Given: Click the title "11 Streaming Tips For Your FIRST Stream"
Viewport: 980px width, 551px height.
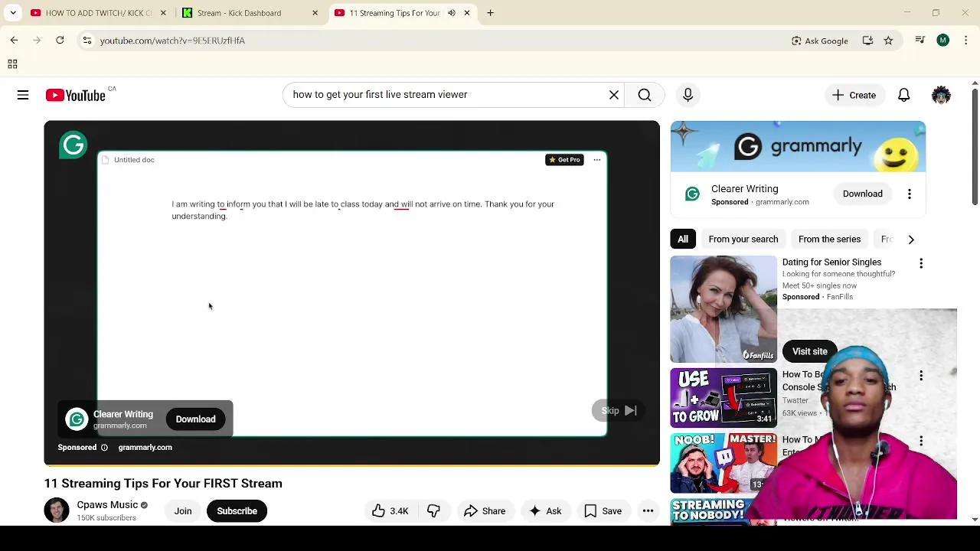Looking at the screenshot, I should click(x=163, y=484).
